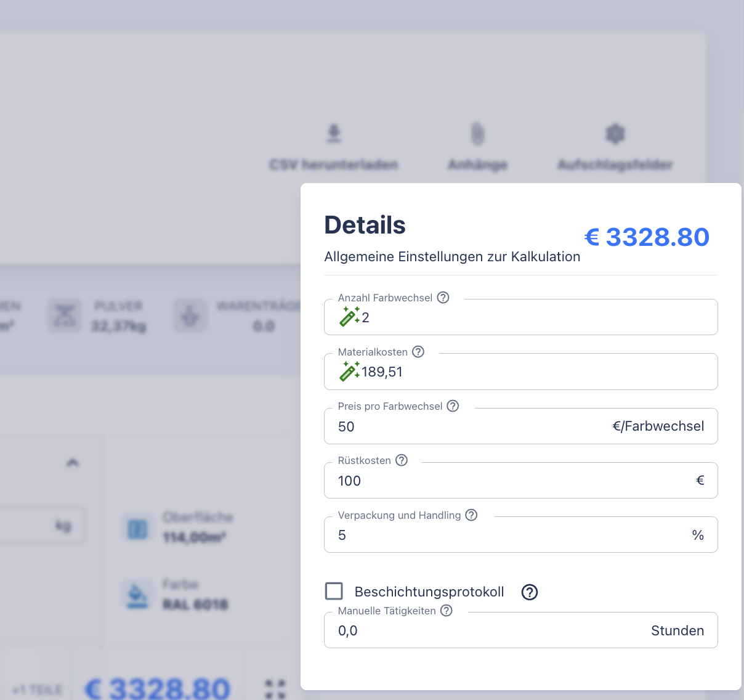744x700 pixels.
Task: Show help for Preis pro Farbwechsel
Action: pos(453,406)
